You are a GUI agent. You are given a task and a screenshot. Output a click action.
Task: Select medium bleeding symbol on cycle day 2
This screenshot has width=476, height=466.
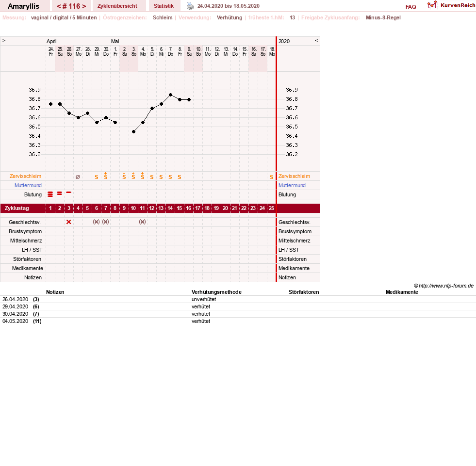(x=60, y=193)
